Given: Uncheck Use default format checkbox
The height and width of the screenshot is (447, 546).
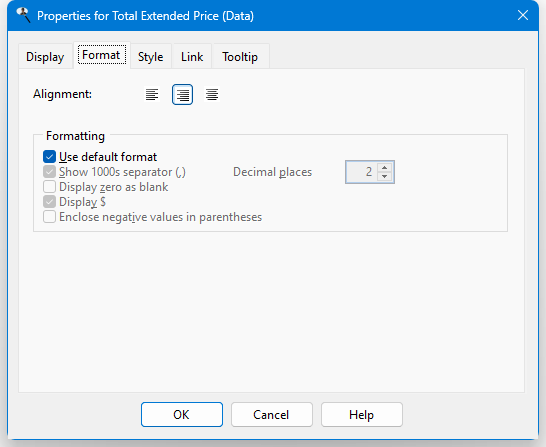Looking at the screenshot, I should [x=49, y=157].
